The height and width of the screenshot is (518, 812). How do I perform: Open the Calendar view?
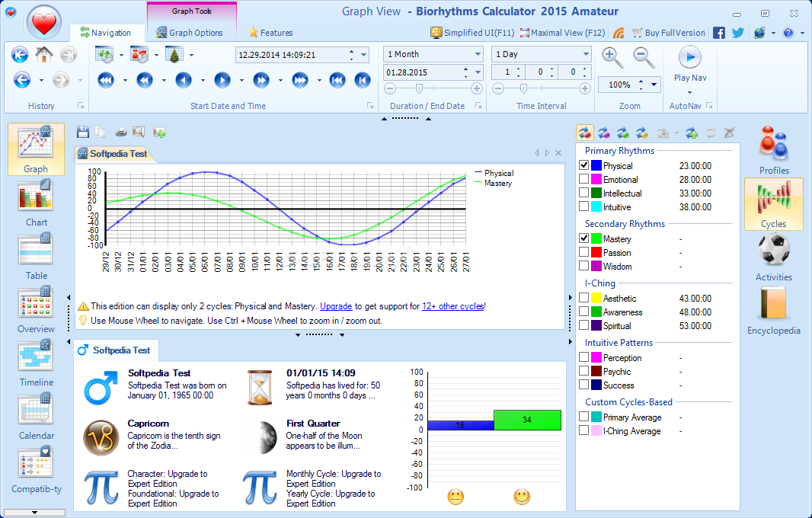coord(36,417)
